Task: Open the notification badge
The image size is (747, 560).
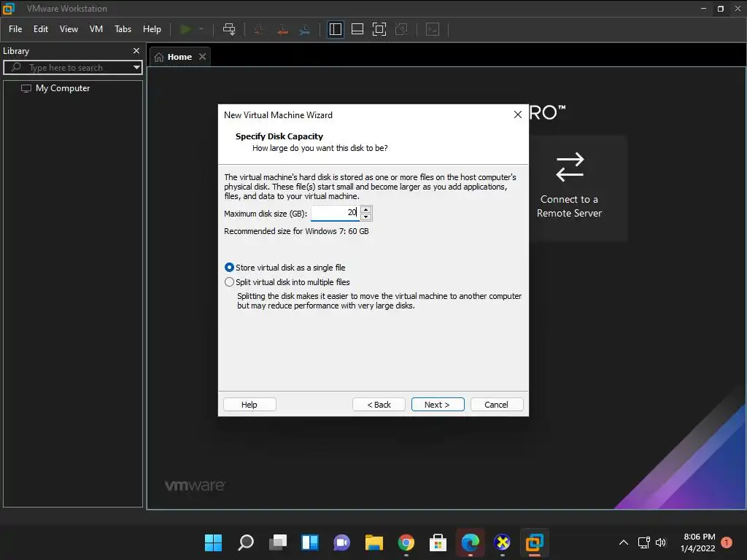Action: click(727, 542)
